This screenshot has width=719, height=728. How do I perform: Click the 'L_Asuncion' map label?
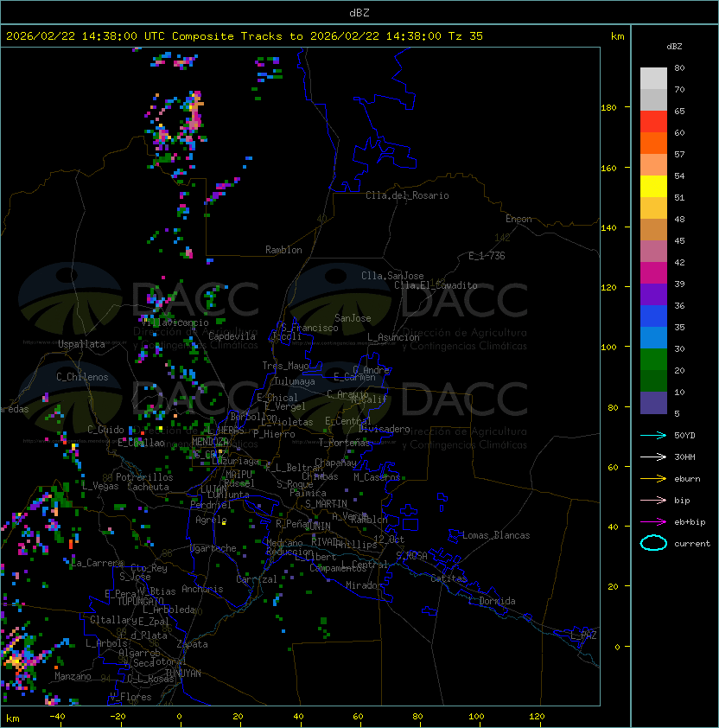[393, 337]
